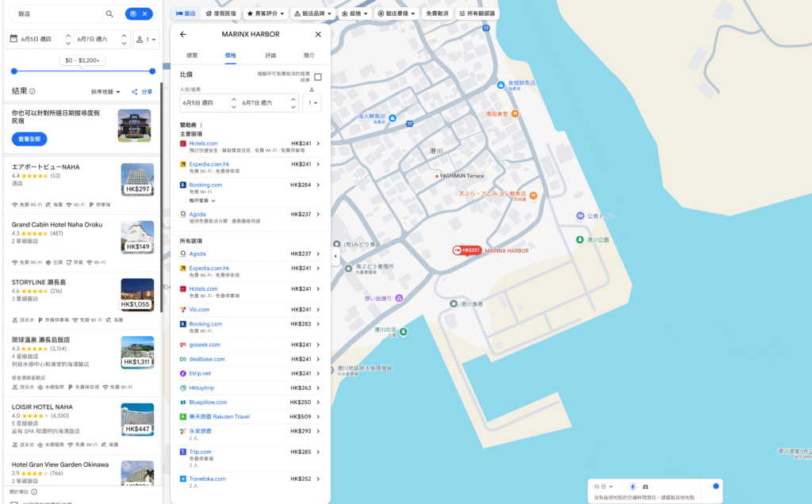Click the MARINX HARBOR HK$237 map pin

click(x=466, y=250)
